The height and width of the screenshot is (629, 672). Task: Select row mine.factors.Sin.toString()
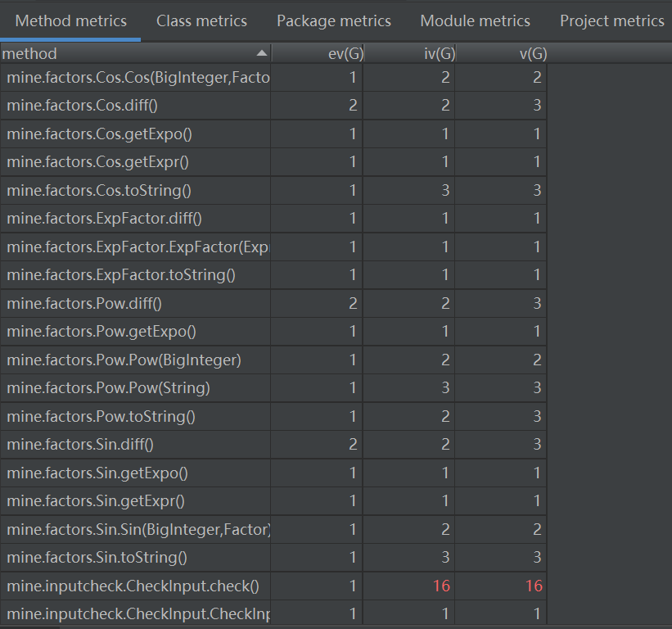click(273, 557)
